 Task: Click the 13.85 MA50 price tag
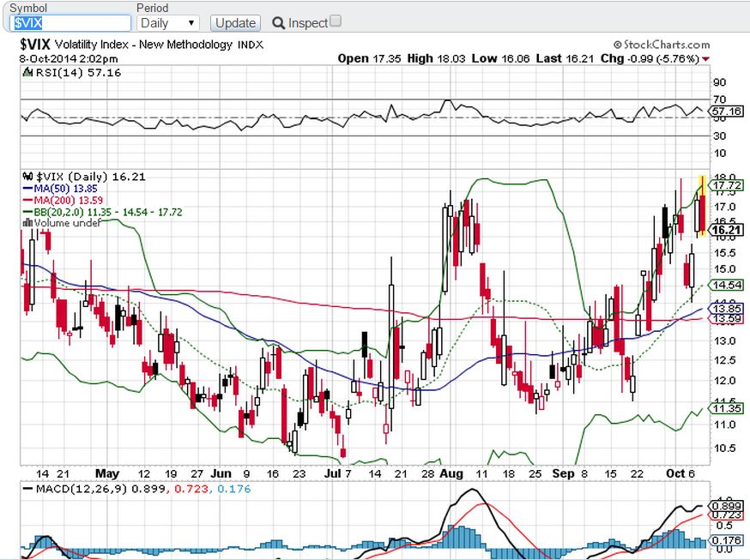[727, 309]
